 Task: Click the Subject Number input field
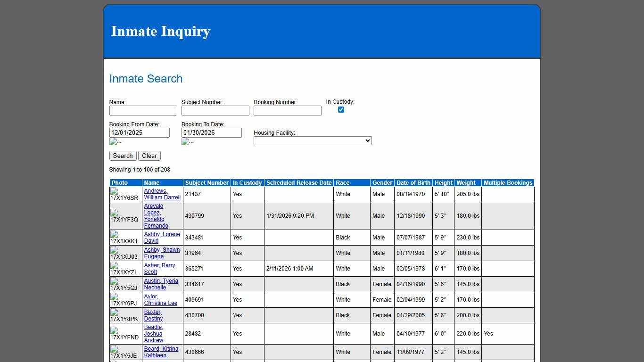215,110
